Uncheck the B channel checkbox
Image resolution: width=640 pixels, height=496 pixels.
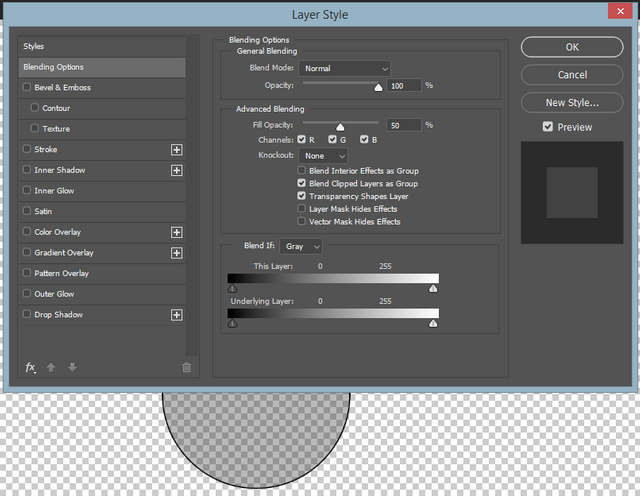(364, 140)
